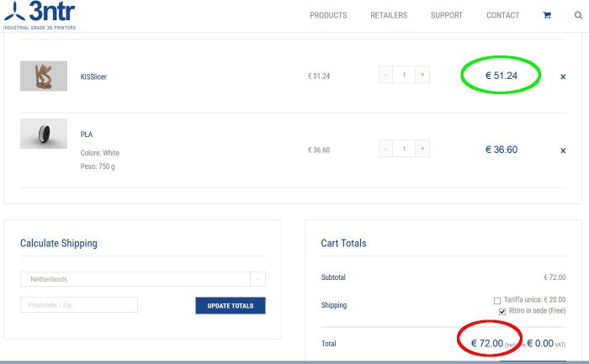This screenshot has height=364, width=589.
Task: Open the PRODUCTS menu
Action: point(328,15)
